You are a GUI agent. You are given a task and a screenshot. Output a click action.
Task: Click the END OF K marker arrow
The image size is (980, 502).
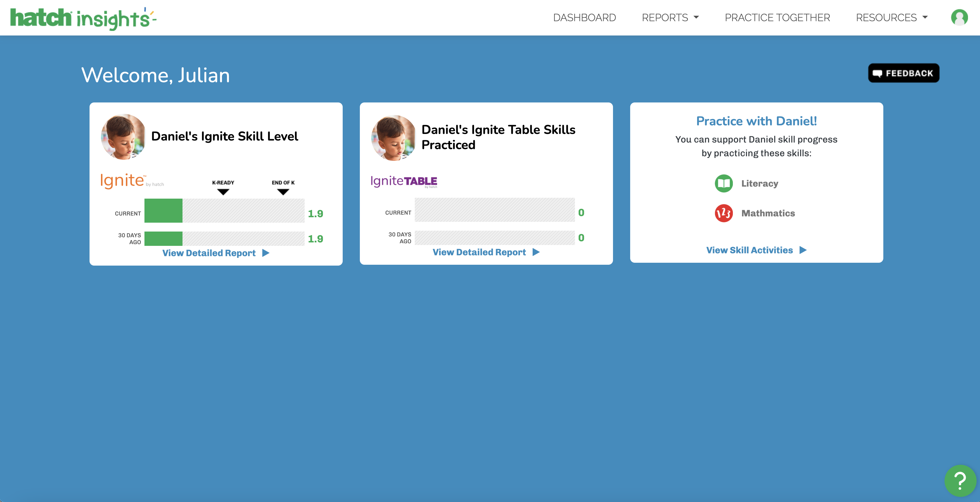283,192
